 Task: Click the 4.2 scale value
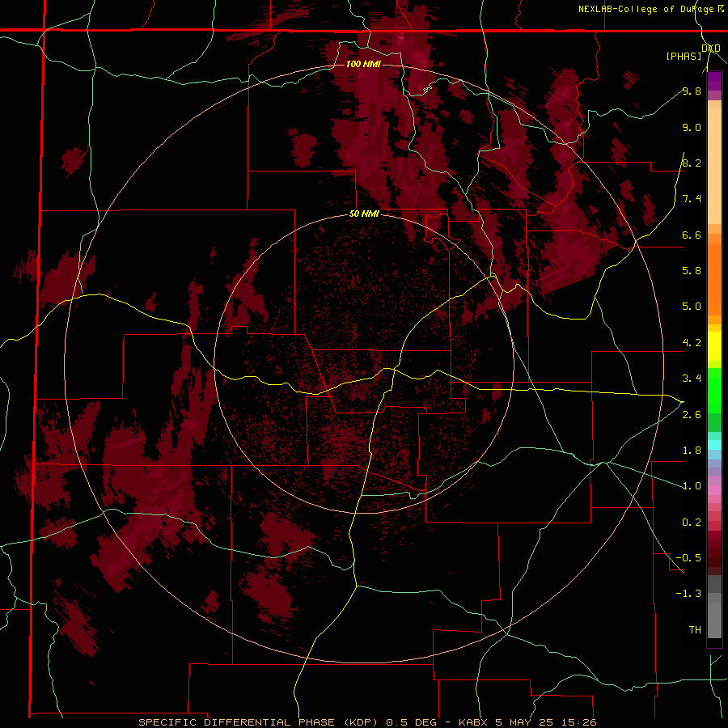click(692, 343)
